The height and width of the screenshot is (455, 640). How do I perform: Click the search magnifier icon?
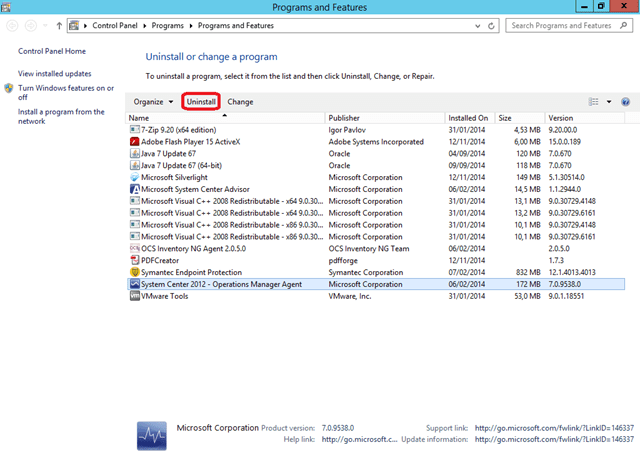click(x=623, y=25)
